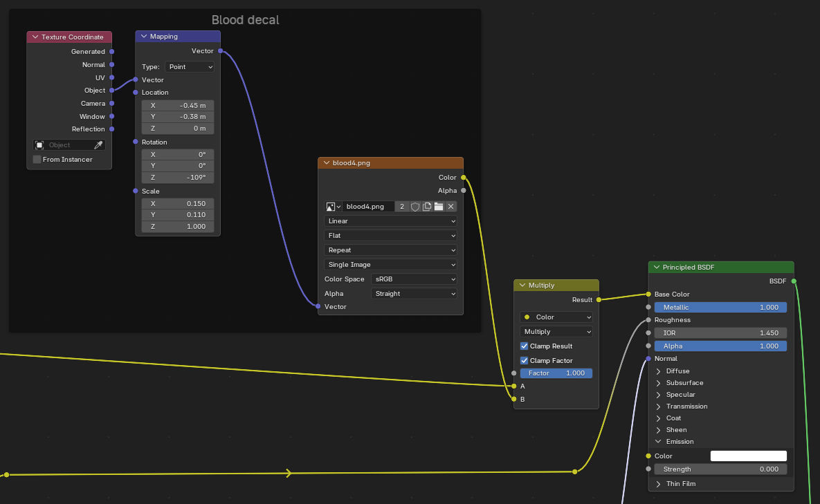The height and width of the screenshot is (504, 820).
Task: Click the fake user shield icon
Action: click(x=415, y=207)
